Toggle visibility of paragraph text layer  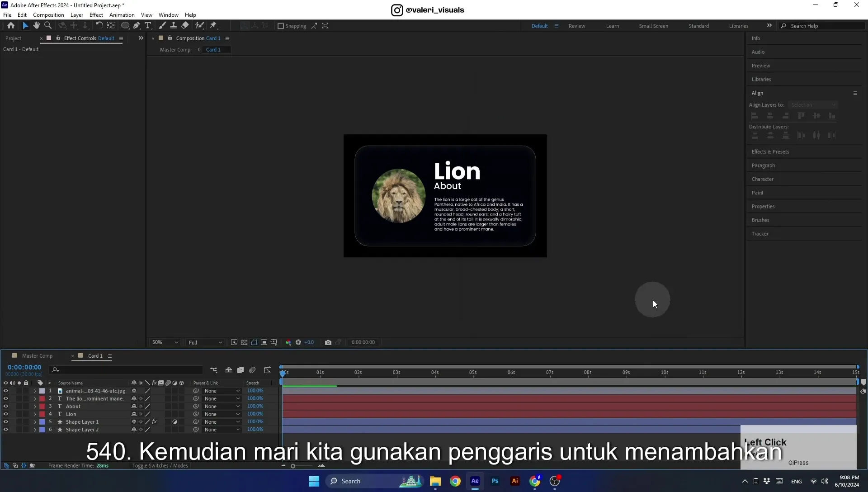click(x=6, y=398)
